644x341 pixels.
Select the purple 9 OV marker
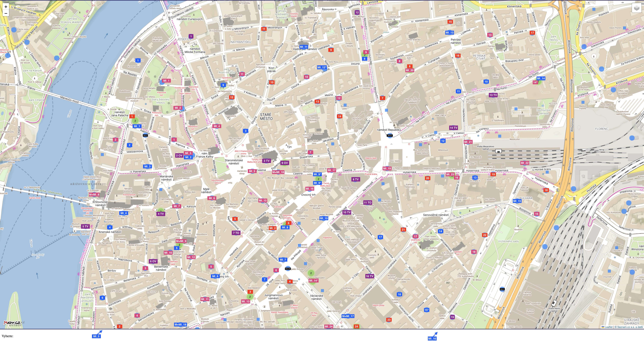tap(285, 163)
